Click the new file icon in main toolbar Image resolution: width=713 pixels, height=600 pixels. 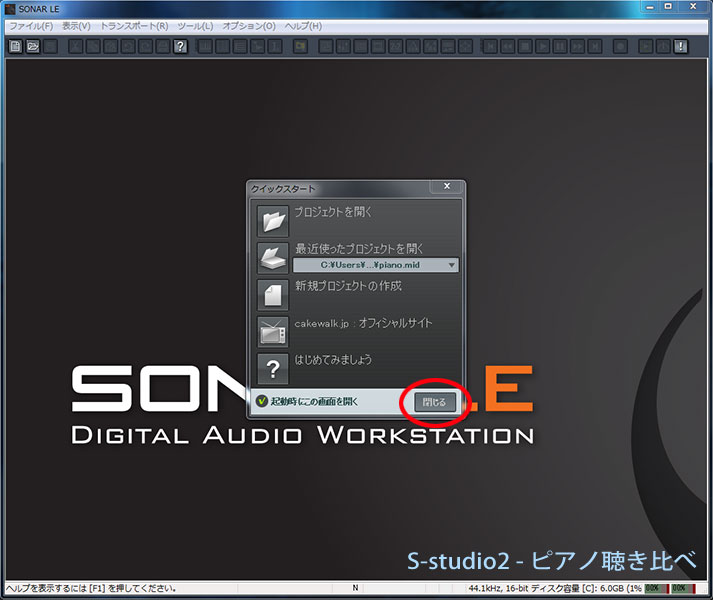15,46
